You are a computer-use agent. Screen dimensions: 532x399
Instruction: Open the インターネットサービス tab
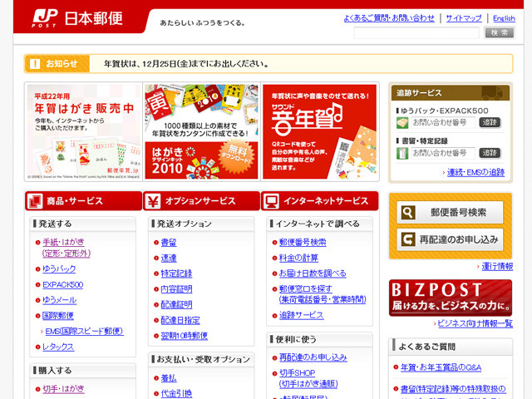tap(319, 201)
